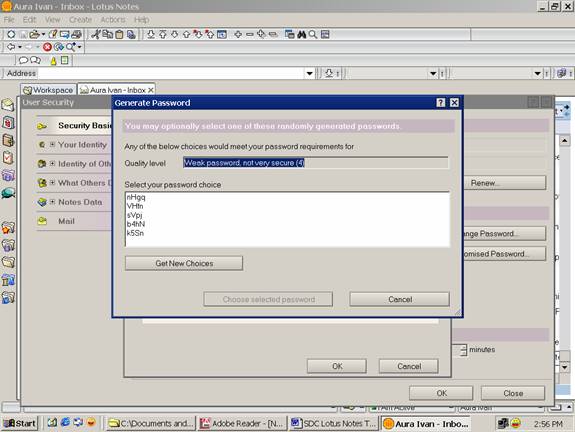575x432 pixels.
Task: Open the To Do checklist bookmark icon
Action: tap(8, 158)
